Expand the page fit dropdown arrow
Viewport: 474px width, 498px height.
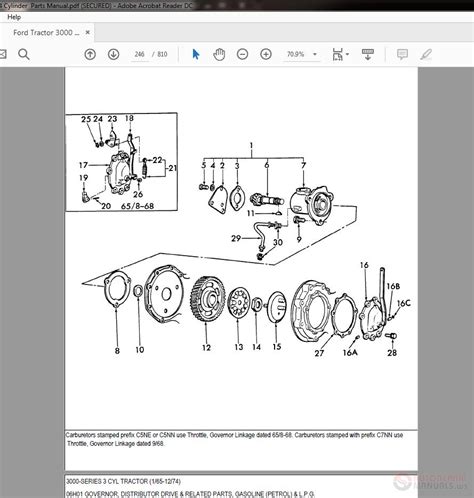coord(347,54)
